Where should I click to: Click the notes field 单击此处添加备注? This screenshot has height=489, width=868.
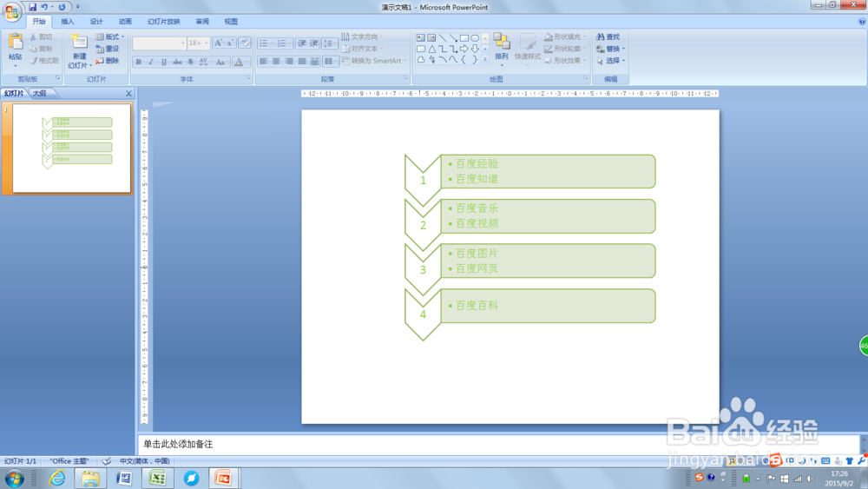click(x=498, y=444)
